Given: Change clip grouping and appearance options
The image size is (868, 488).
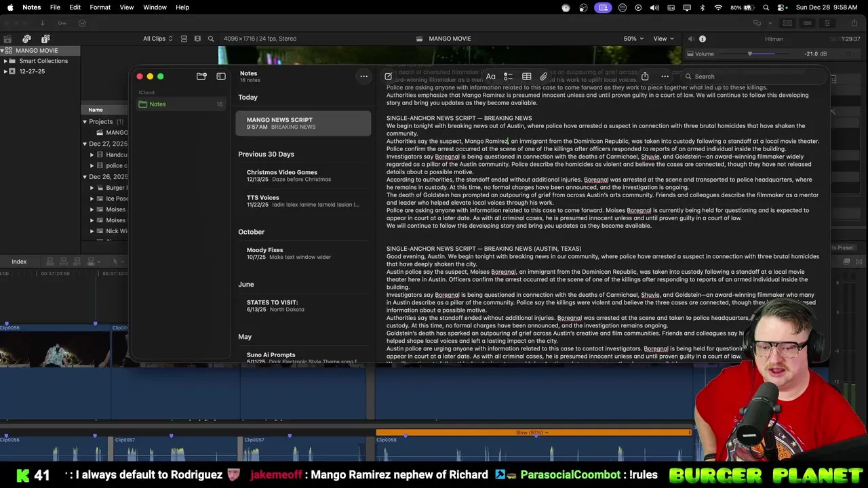Looking at the screenshot, I should pos(184,39).
